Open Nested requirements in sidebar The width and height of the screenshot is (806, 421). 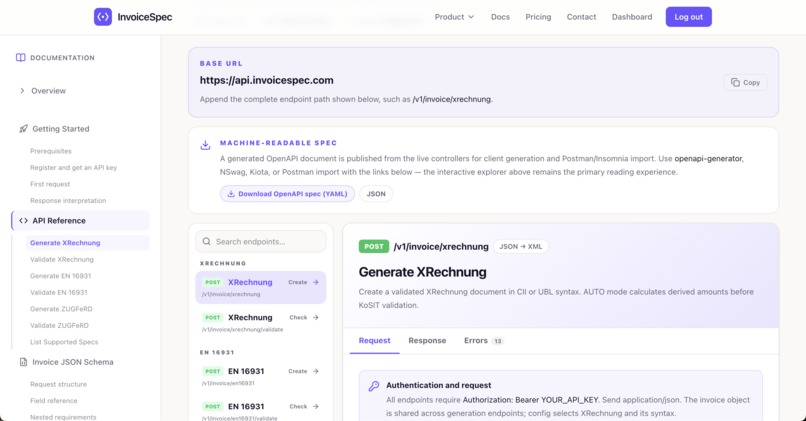point(63,417)
